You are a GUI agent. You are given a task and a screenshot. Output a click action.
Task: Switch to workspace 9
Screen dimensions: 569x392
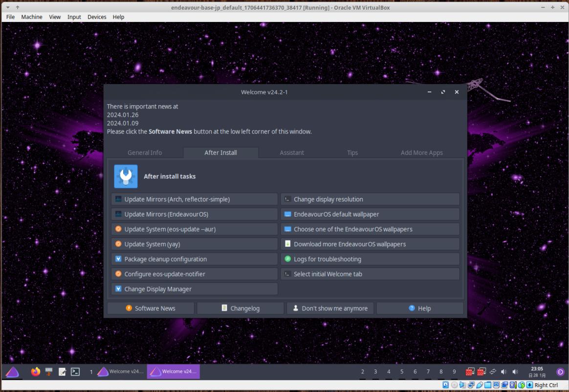[x=454, y=371]
